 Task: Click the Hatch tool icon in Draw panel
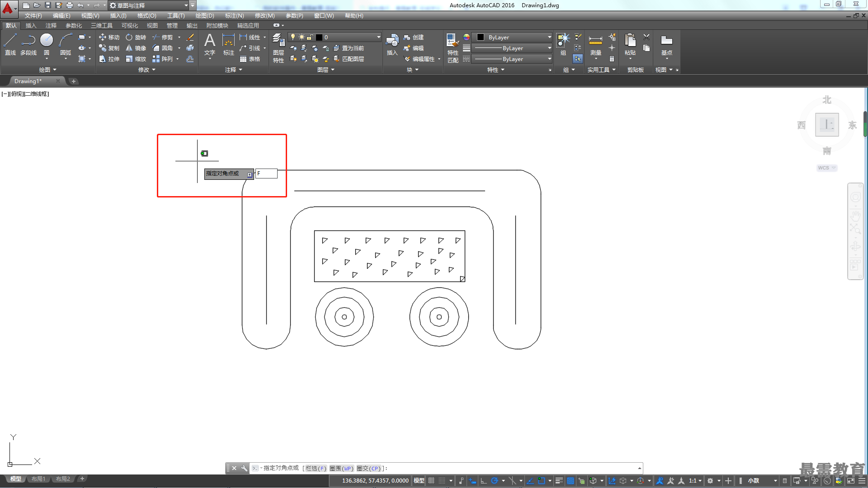82,59
